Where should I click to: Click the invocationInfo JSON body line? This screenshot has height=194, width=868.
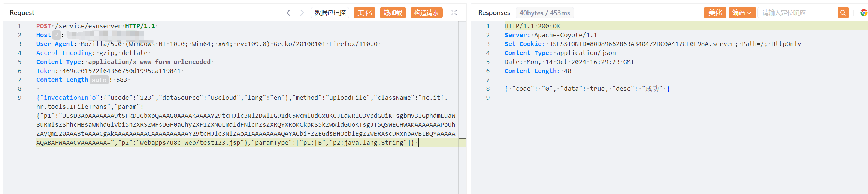242,98
